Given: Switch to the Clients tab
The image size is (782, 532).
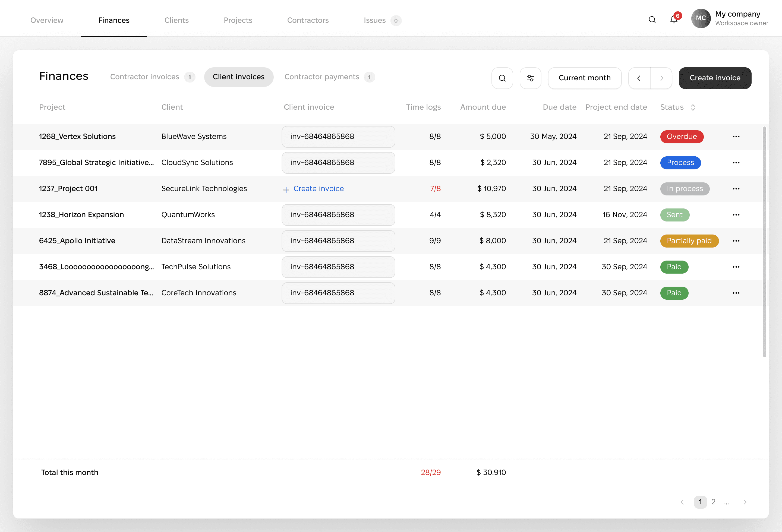Looking at the screenshot, I should click(x=176, y=20).
